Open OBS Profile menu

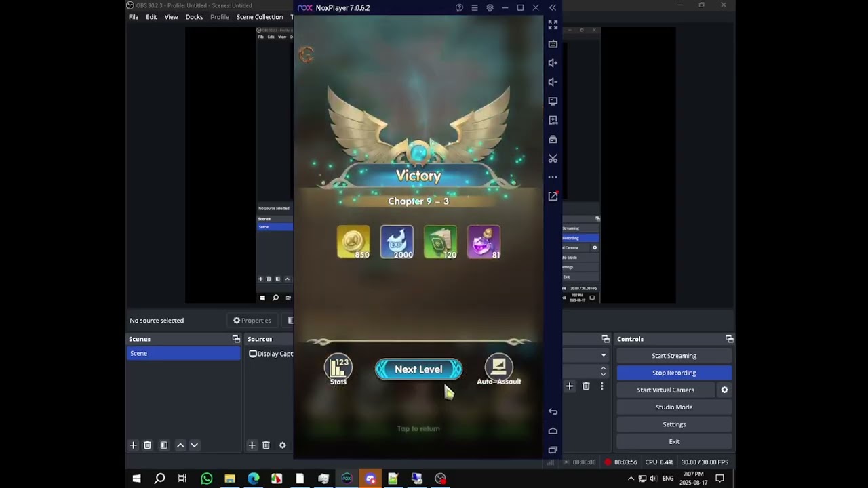pyautogui.click(x=220, y=17)
